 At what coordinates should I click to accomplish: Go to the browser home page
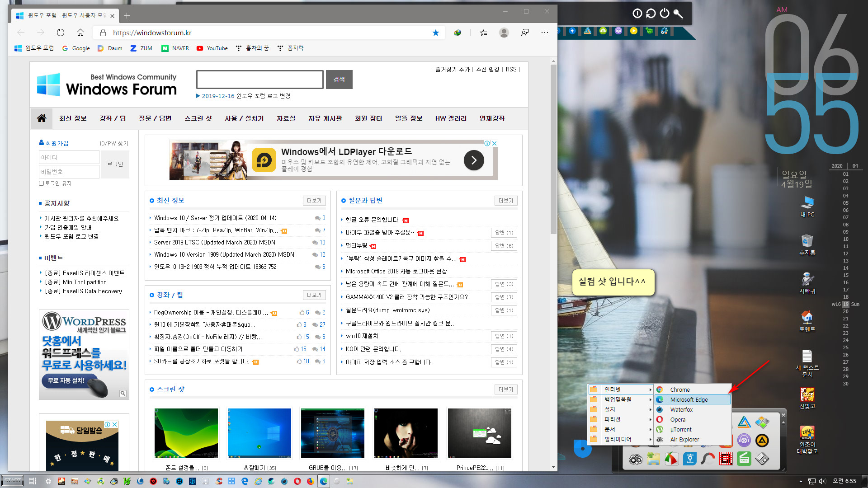(80, 33)
